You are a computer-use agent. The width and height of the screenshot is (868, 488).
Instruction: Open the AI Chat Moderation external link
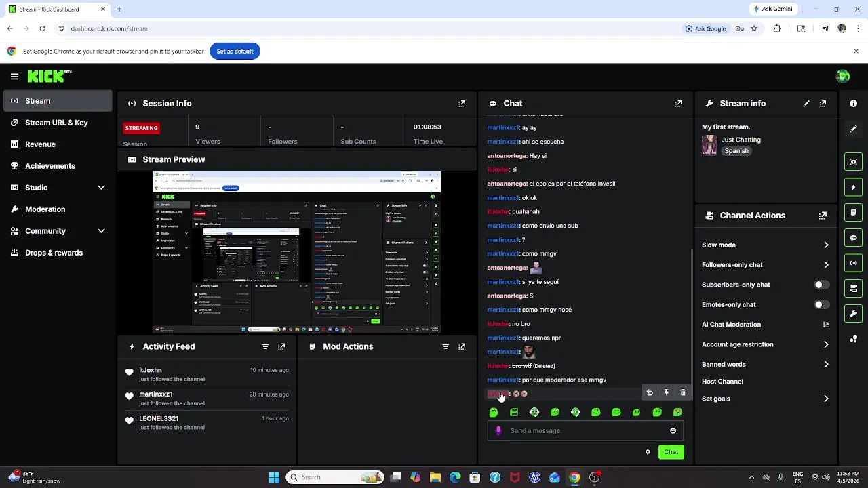(x=826, y=325)
